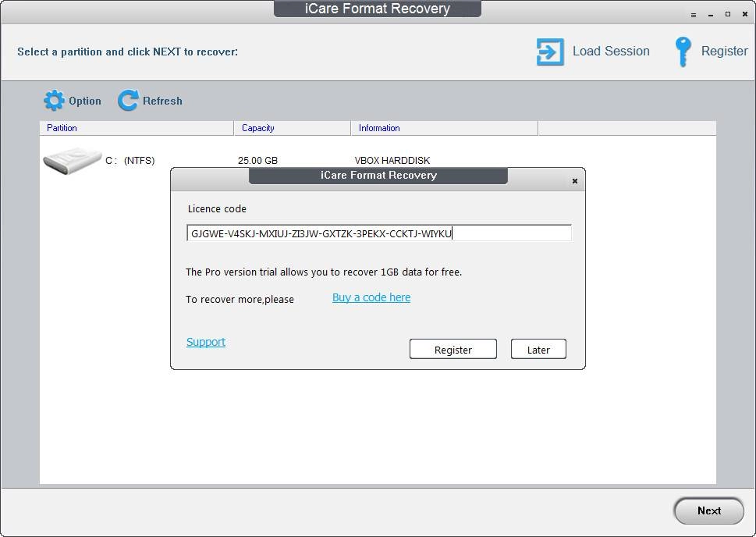Click the main window title iCare Format Recovery
This screenshot has width=756, height=537.
pos(378,9)
